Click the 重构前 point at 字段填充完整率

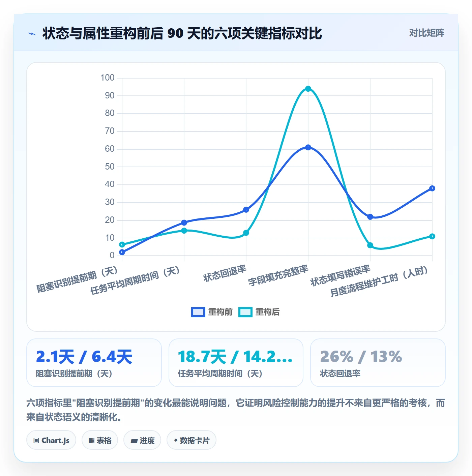308,147
